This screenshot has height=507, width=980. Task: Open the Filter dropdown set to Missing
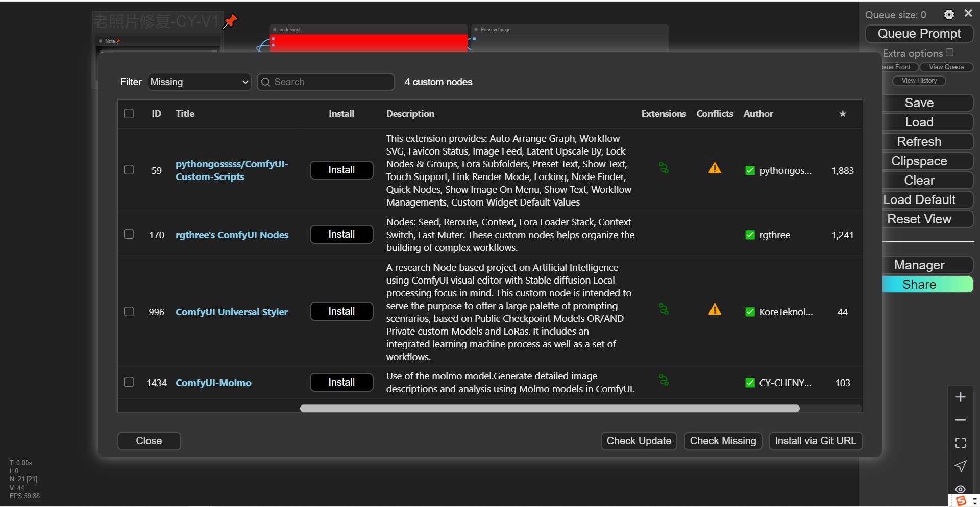[200, 82]
